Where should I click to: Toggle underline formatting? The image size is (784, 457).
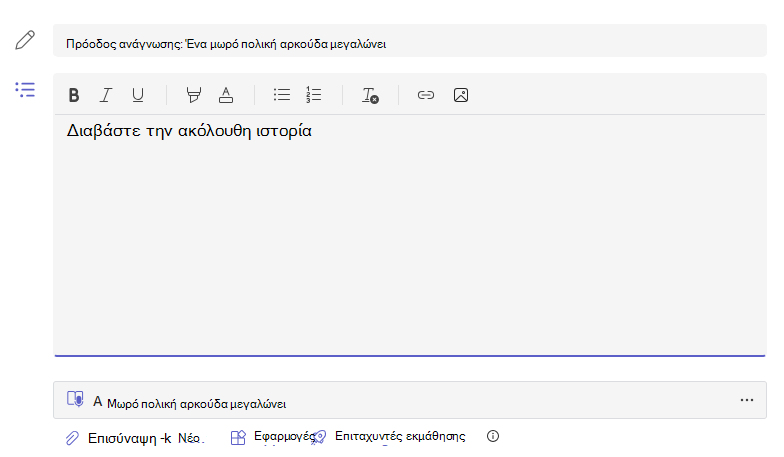coord(138,95)
